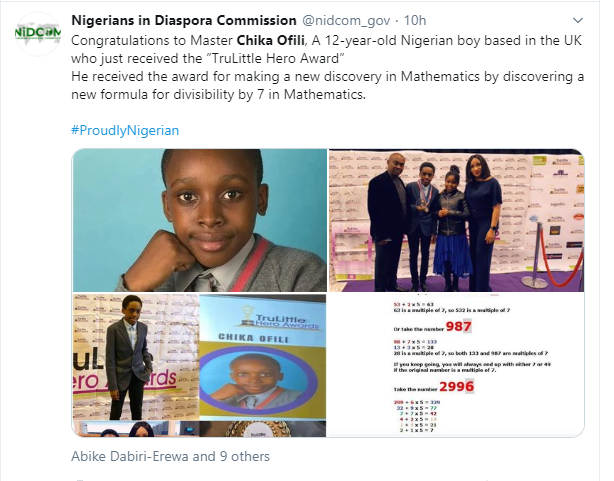Click the "9 others" text
Viewport: 614px width, 481px height.
(246, 456)
